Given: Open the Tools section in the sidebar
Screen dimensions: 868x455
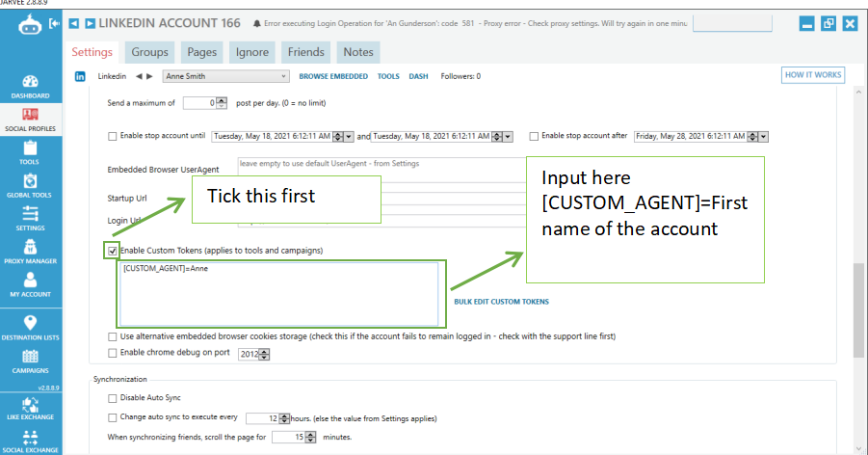Looking at the screenshot, I should (x=30, y=153).
